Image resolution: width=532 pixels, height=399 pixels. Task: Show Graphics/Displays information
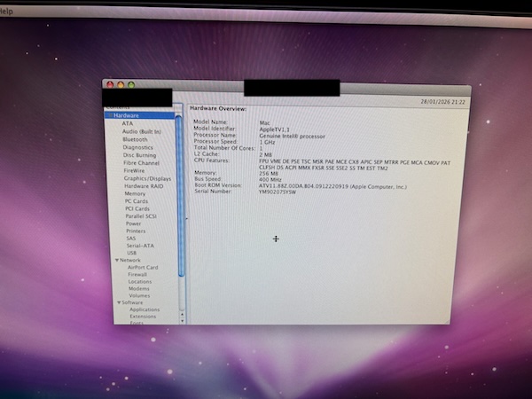pyautogui.click(x=147, y=178)
